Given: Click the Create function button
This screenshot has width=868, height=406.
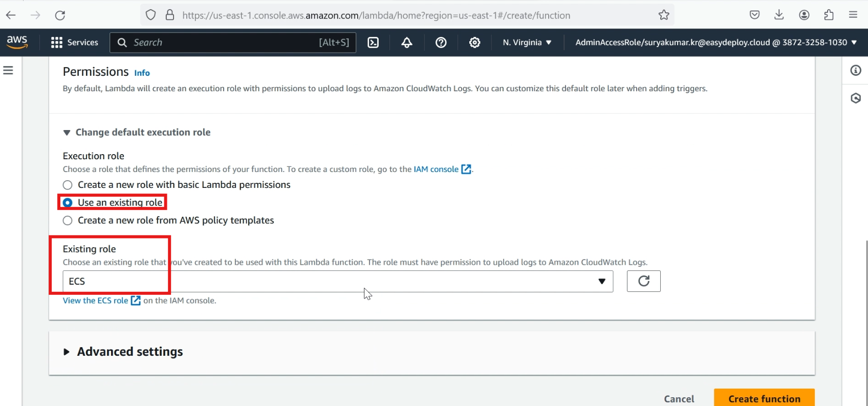Looking at the screenshot, I should [x=764, y=398].
